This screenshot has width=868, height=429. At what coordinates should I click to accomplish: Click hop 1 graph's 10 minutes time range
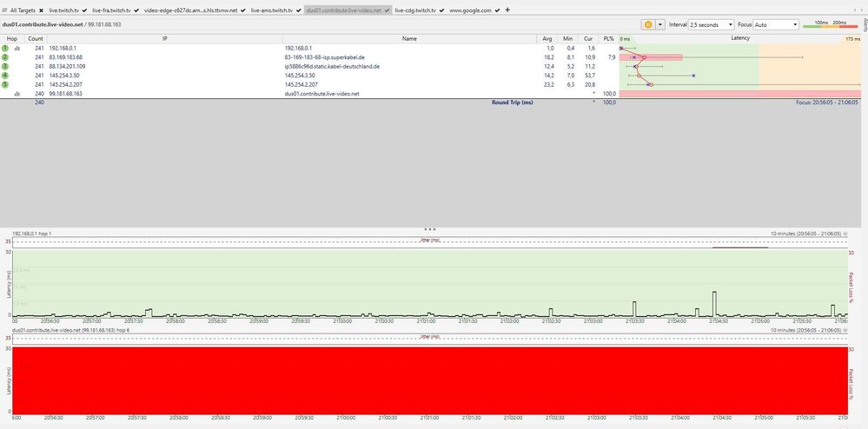(x=806, y=234)
